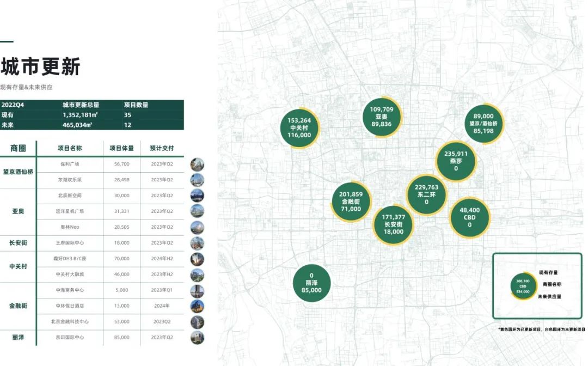Click the 中关村 district bubble on map

click(x=299, y=127)
